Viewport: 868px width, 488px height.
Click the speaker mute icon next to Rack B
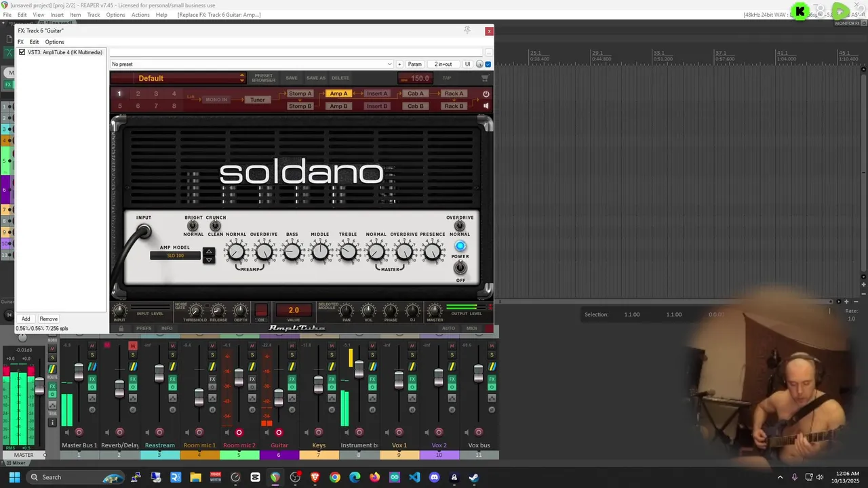(486, 106)
